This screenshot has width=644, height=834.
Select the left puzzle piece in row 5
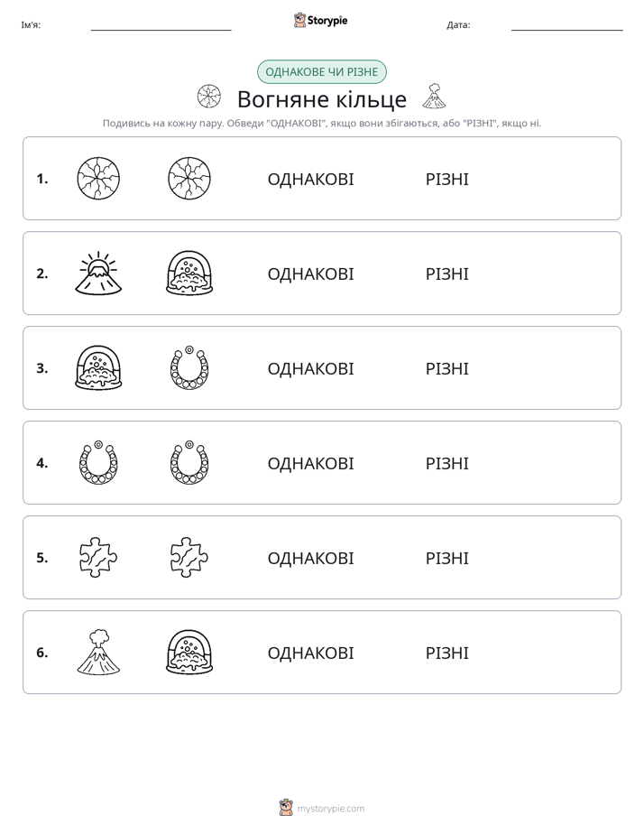pyautogui.click(x=98, y=558)
